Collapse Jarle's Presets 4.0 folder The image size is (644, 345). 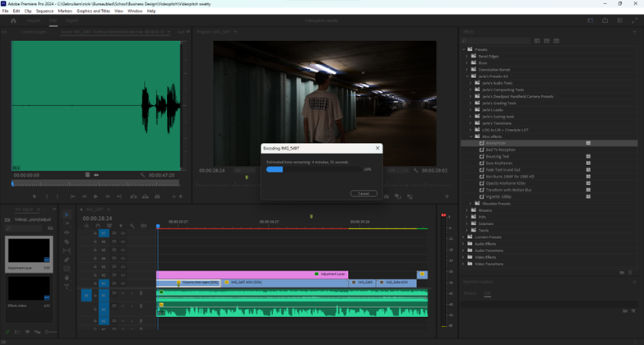coord(467,76)
